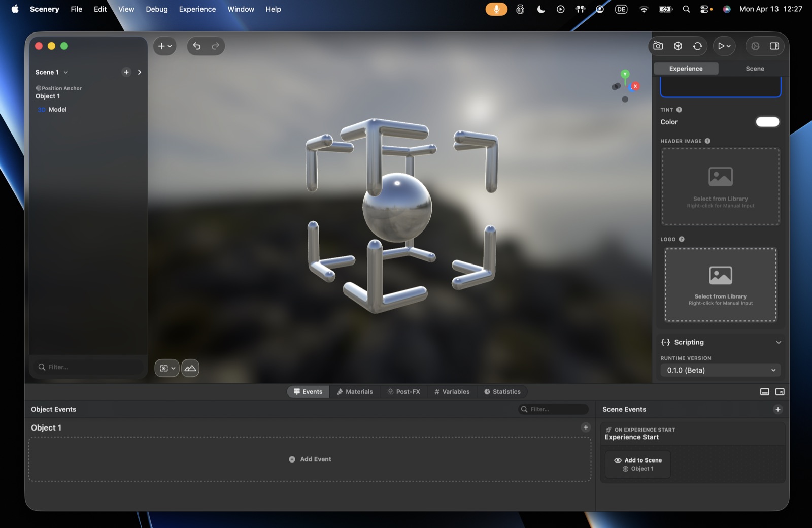Toggle the detached panel window icon
Screen dimensions: 812x528
pos(780,392)
